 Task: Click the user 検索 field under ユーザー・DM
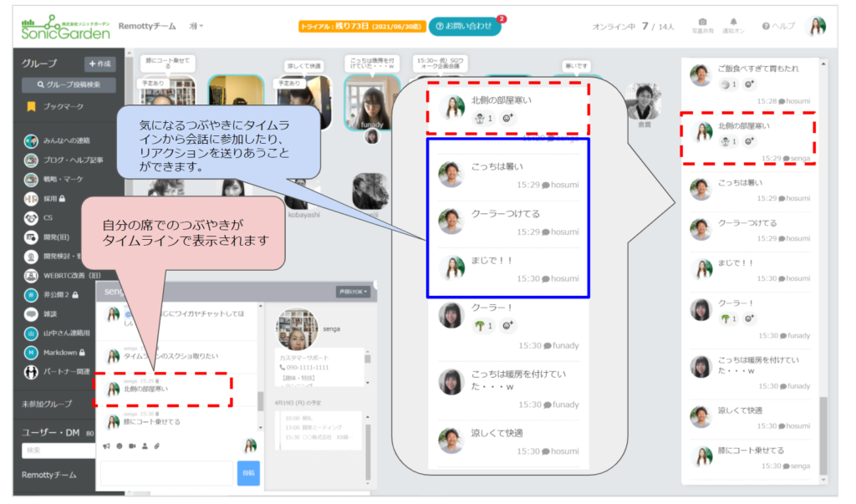[x=59, y=451]
